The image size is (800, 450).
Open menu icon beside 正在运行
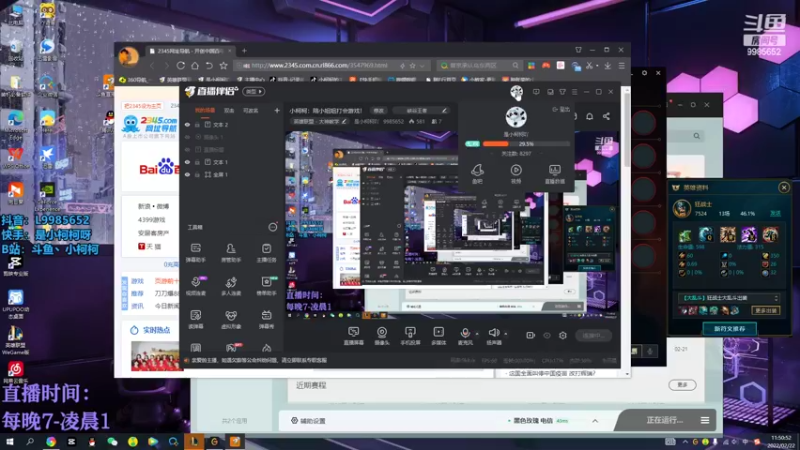(705, 420)
